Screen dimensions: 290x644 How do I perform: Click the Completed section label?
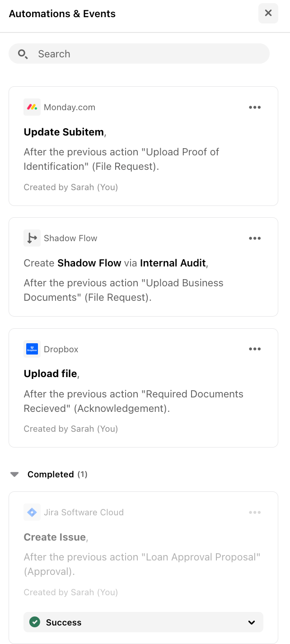click(x=51, y=475)
